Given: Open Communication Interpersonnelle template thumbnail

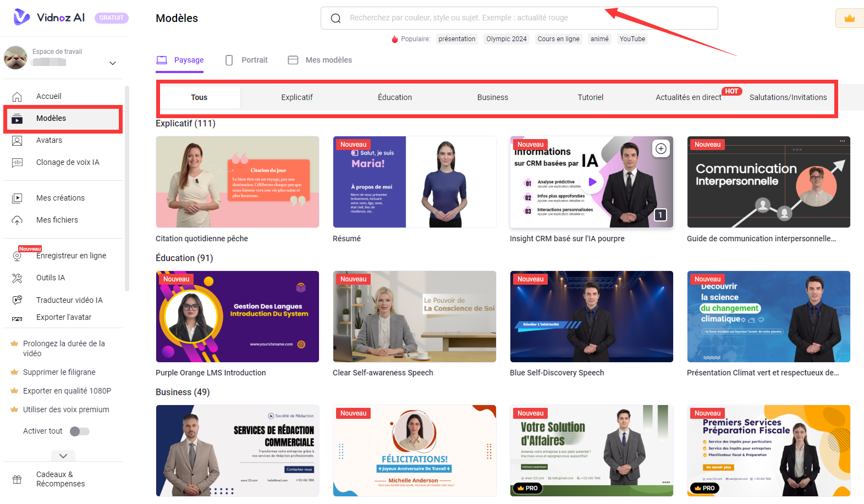Looking at the screenshot, I should (x=769, y=182).
